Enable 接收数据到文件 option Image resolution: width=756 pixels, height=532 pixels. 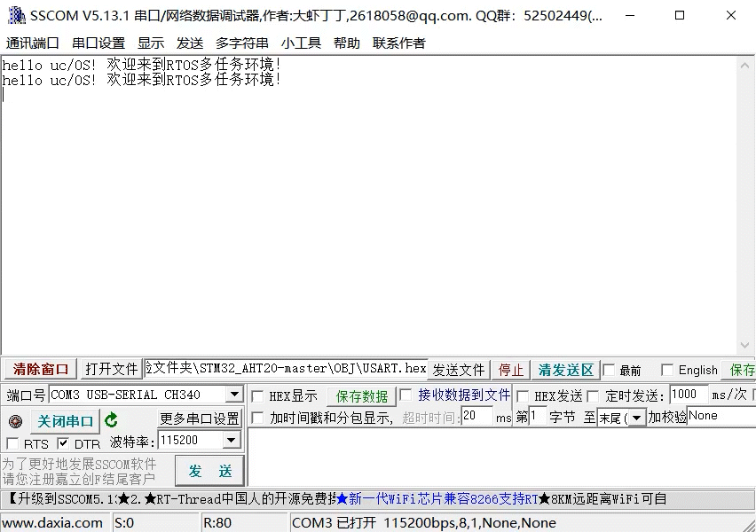pos(407,395)
